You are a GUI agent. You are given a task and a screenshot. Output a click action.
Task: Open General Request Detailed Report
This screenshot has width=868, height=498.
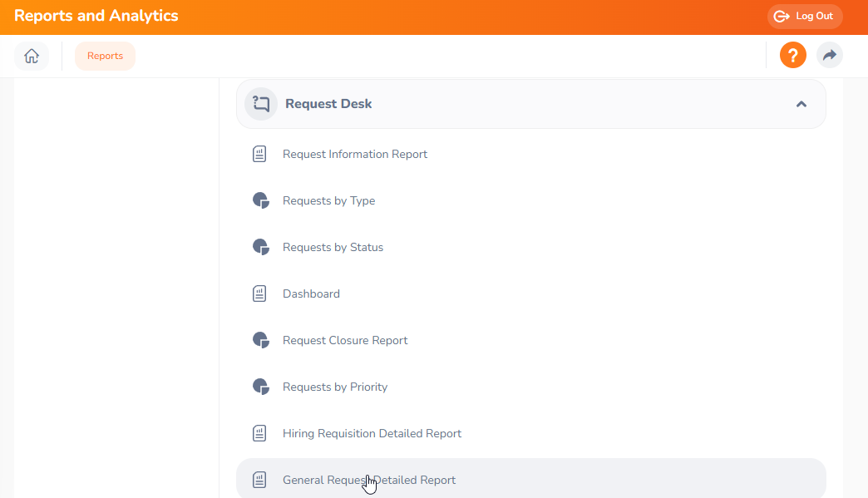tap(369, 480)
